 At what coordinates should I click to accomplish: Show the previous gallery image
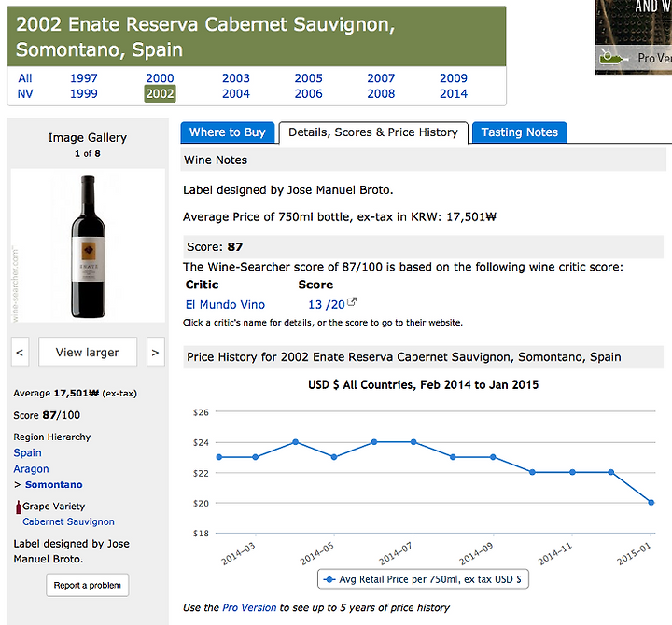[x=20, y=352]
